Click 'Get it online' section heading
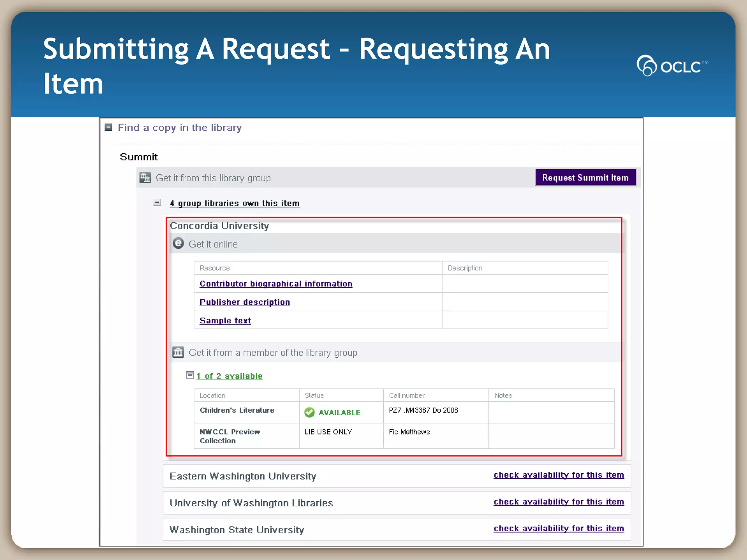Image resolution: width=747 pixels, height=560 pixels. pos(213,244)
